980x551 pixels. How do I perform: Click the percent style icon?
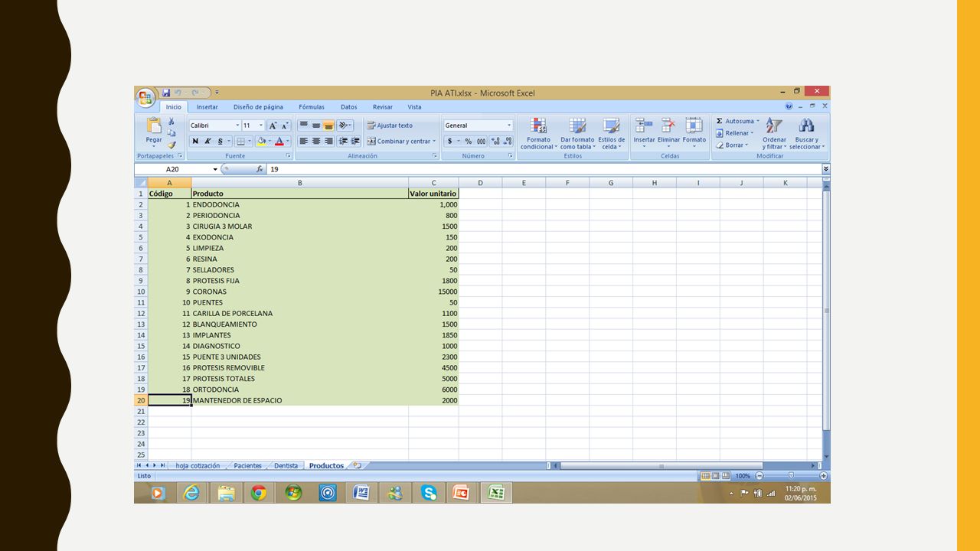pos(469,142)
